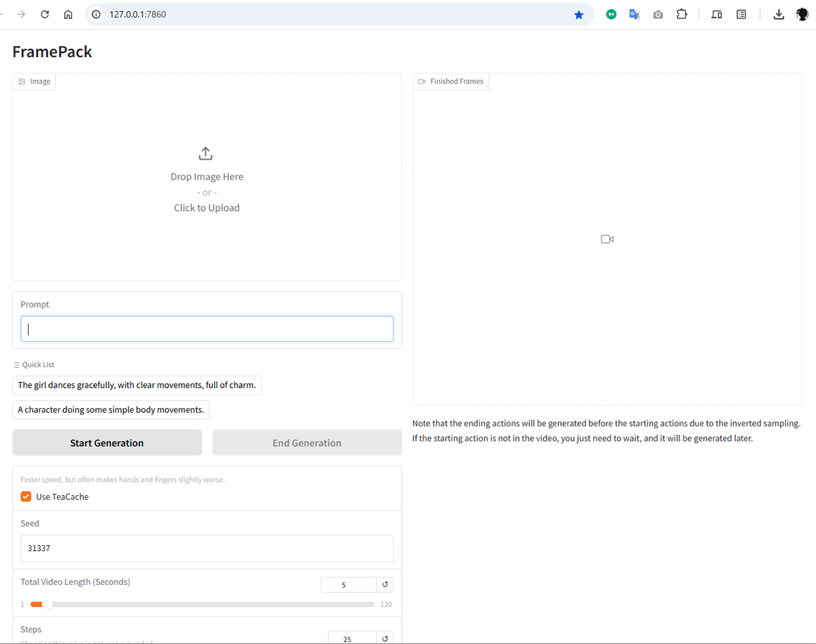Open site information icon in address bar

[x=96, y=14]
